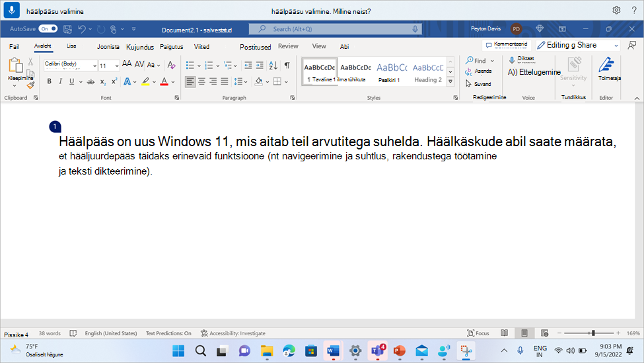Select Center alignment
644x363 pixels.
[x=201, y=81]
